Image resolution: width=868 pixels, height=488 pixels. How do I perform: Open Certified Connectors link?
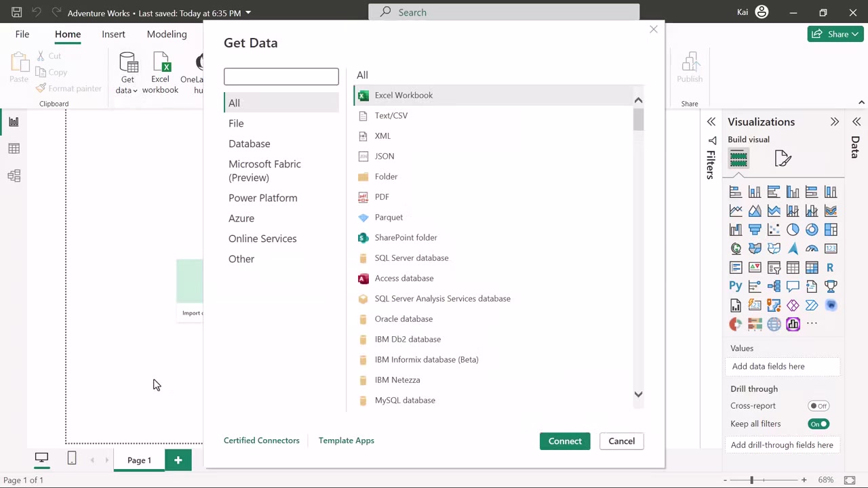262,441
